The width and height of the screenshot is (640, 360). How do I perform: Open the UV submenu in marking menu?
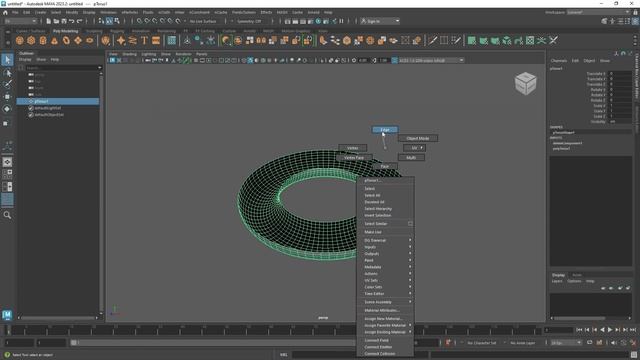(414, 148)
